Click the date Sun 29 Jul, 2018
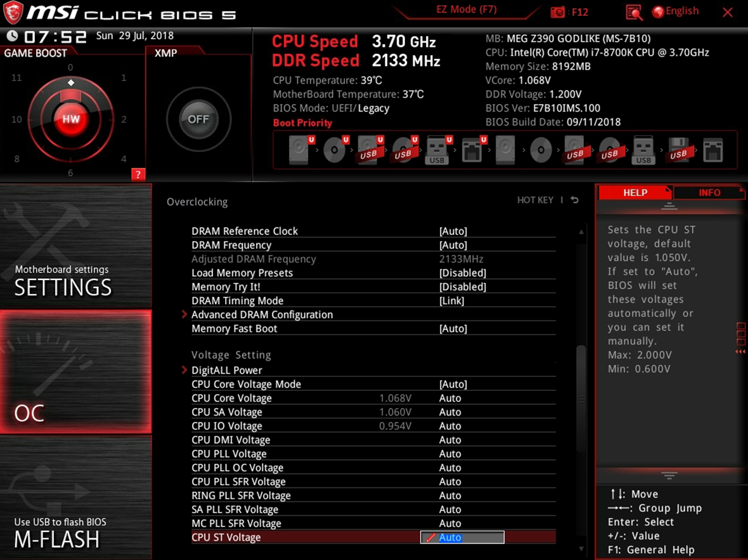This screenshot has width=748, height=560. pos(134,35)
